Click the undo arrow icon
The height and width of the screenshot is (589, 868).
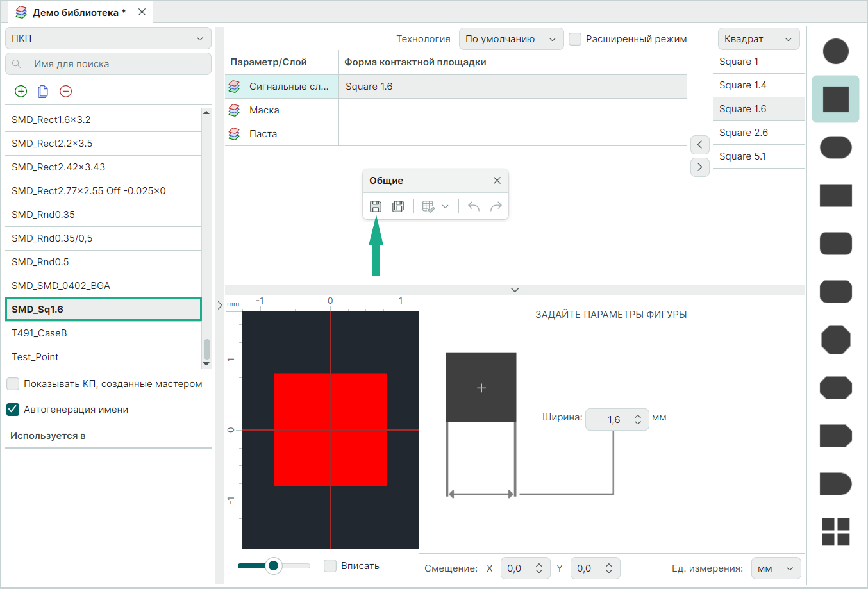pos(474,206)
